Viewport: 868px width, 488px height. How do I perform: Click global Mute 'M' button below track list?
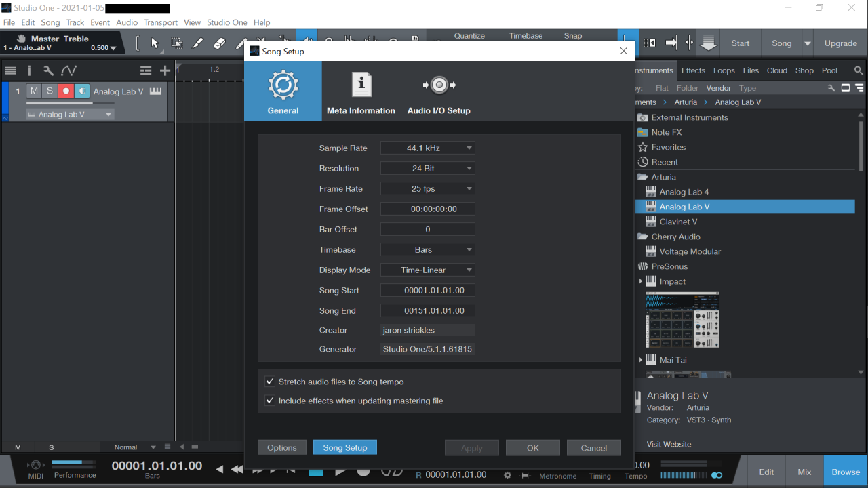pyautogui.click(x=18, y=447)
